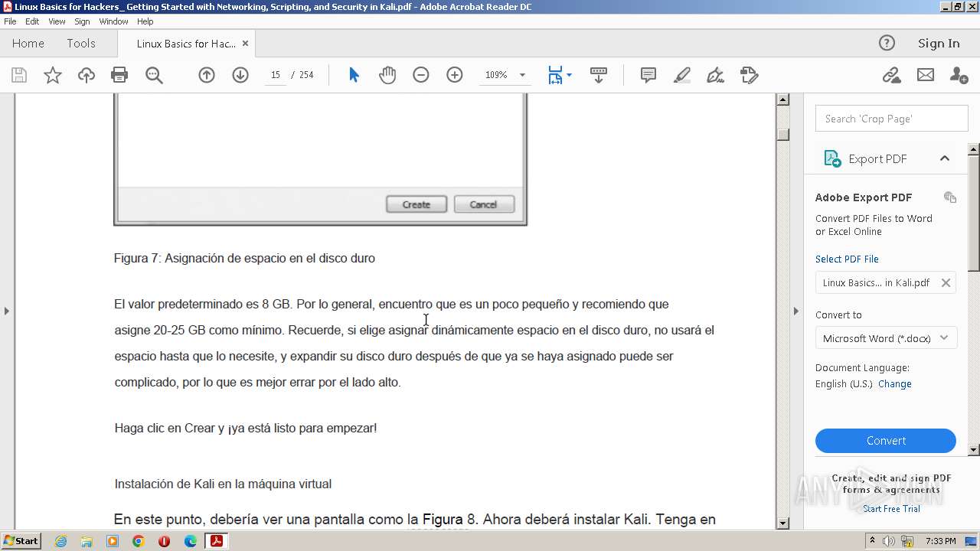Image resolution: width=980 pixels, height=551 pixels.
Task: Open the sign document tool
Action: [x=716, y=75]
